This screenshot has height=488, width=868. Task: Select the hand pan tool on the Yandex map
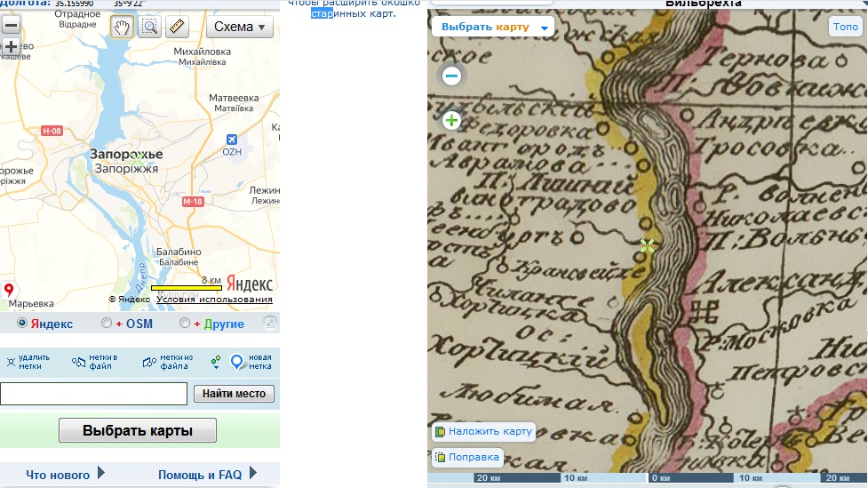122,27
